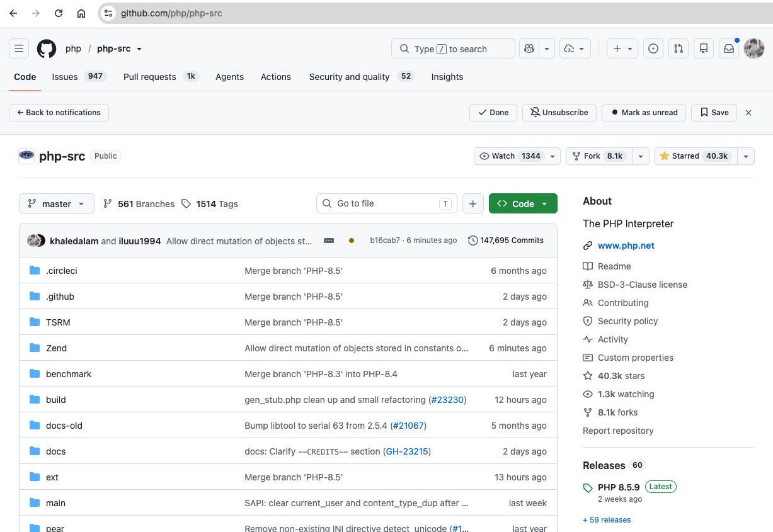Open the hamburger navigation menu
Image resolution: width=773 pixels, height=532 pixels.
[x=19, y=48]
